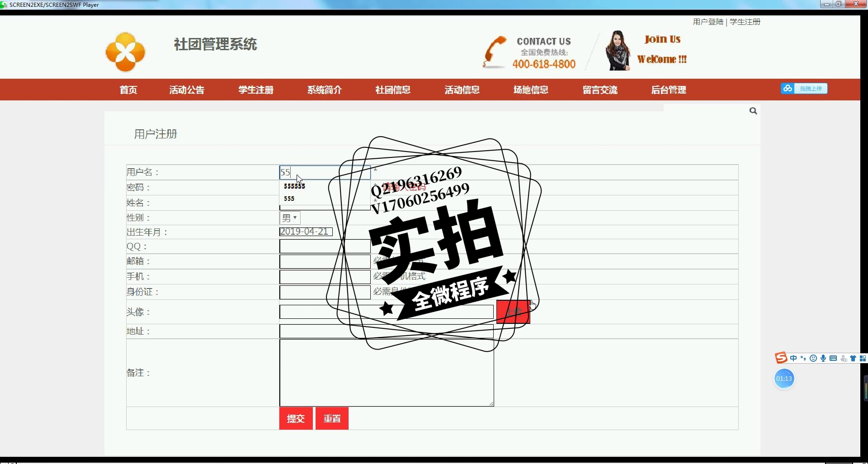The height and width of the screenshot is (464, 868).
Task: Click the Sogou user account icon
Action: pyautogui.click(x=843, y=358)
